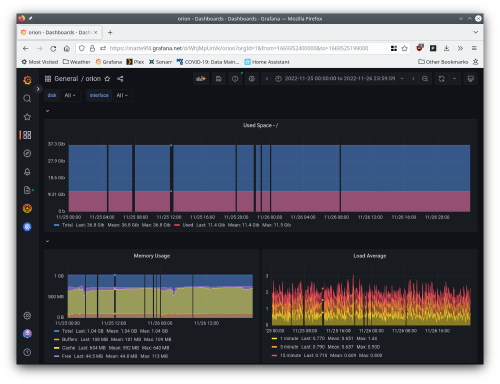
Task: Shift time range forwards
Action: coord(413,79)
